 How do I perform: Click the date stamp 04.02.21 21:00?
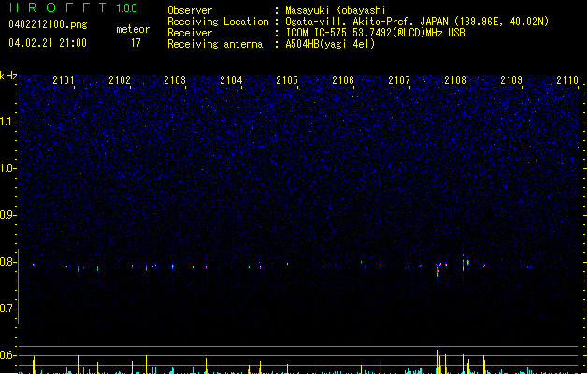click(48, 43)
